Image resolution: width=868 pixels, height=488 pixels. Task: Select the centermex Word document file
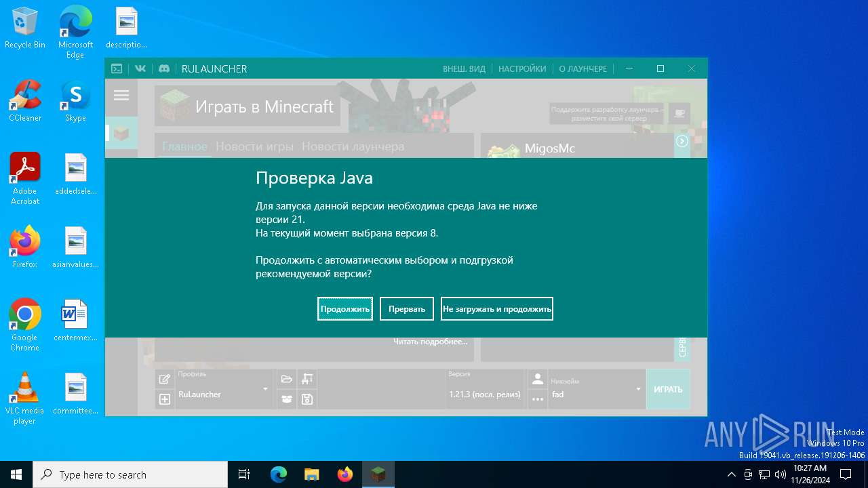[x=75, y=321]
